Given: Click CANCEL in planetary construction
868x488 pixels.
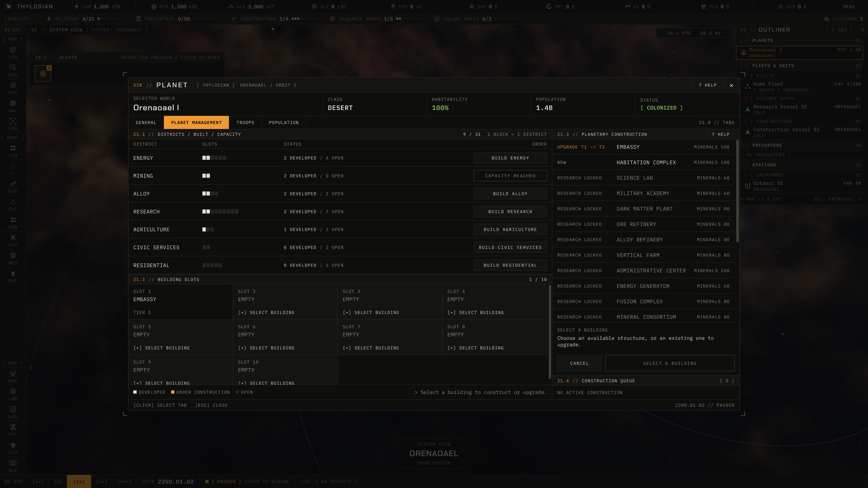Looking at the screenshot, I should click(x=579, y=363).
